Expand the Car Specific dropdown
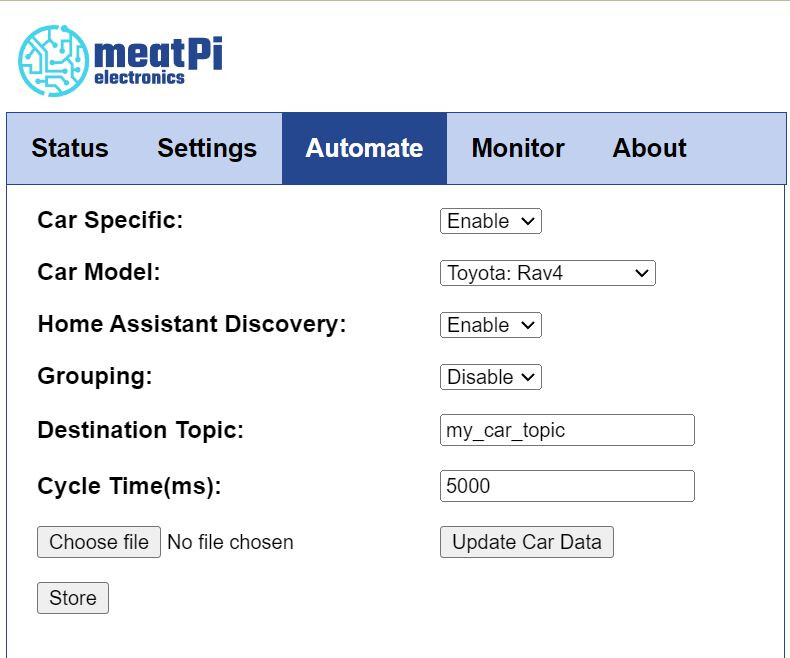Screen dimensions: 790x658 coord(490,221)
